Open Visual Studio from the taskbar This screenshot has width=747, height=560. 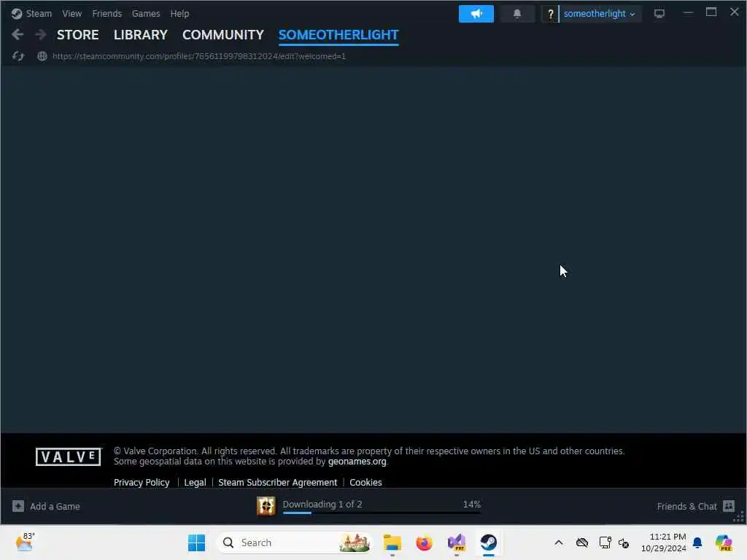click(x=457, y=542)
